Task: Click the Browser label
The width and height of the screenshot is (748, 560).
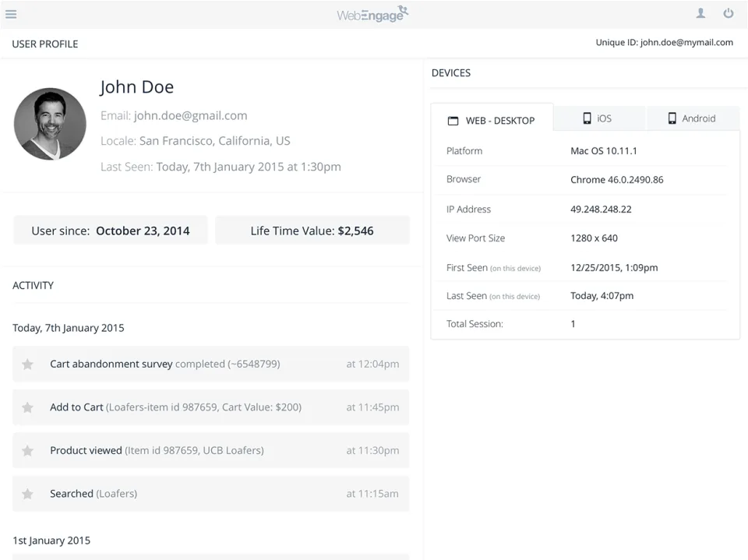Action: coord(463,179)
